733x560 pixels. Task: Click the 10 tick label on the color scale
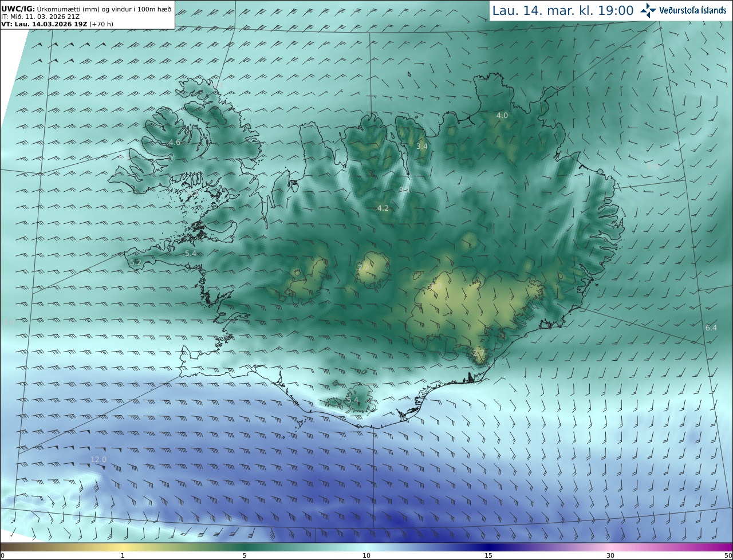click(x=366, y=555)
